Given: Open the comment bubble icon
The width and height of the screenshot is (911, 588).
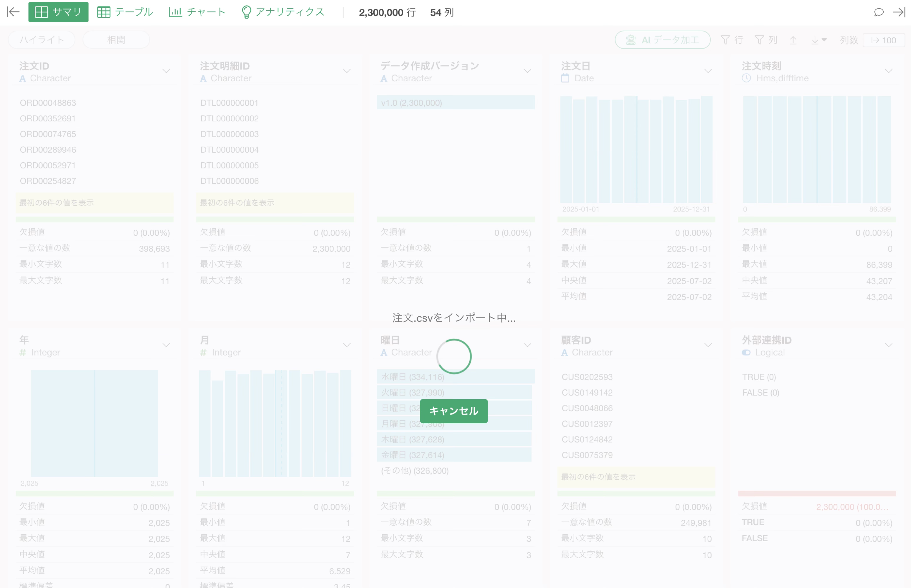Looking at the screenshot, I should 879,12.
